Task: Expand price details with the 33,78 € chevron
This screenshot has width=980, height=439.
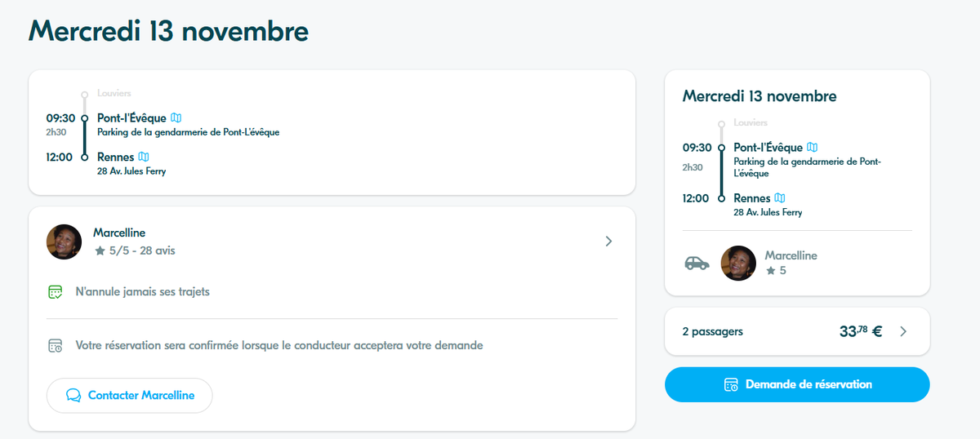Action: [902, 331]
